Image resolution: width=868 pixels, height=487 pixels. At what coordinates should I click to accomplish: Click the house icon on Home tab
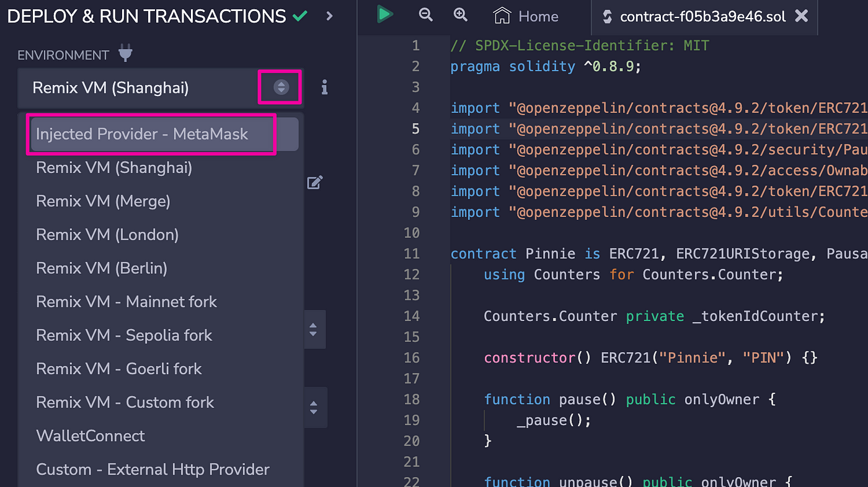pyautogui.click(x=502, y=15)
